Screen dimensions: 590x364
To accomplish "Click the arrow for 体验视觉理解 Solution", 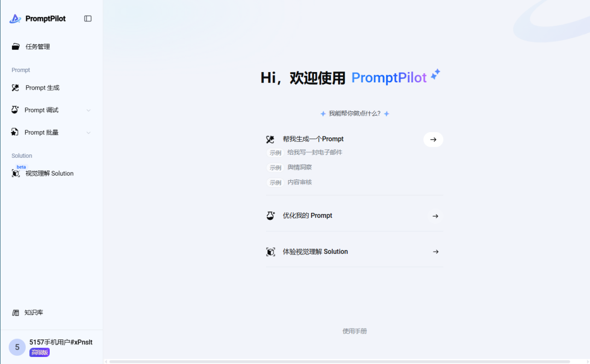I will point(436,252).
